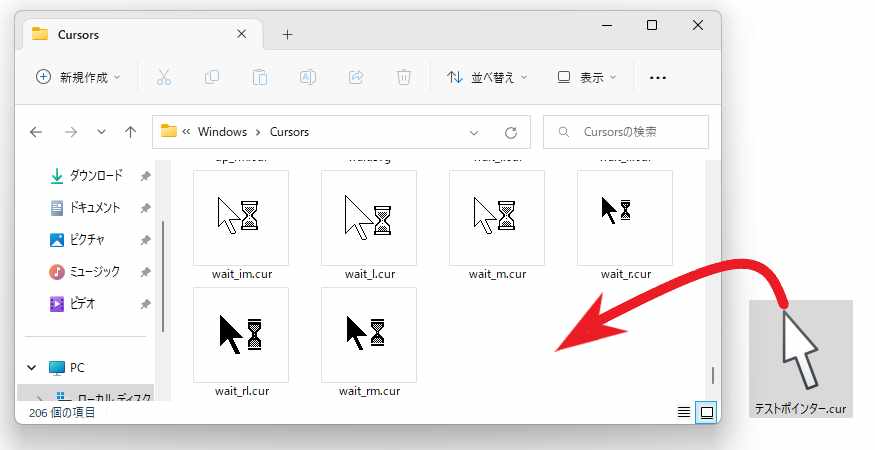Screen dimensions: 875x450
Task: Select wait_r.cur thumbnail
Action: click(625, 218)
